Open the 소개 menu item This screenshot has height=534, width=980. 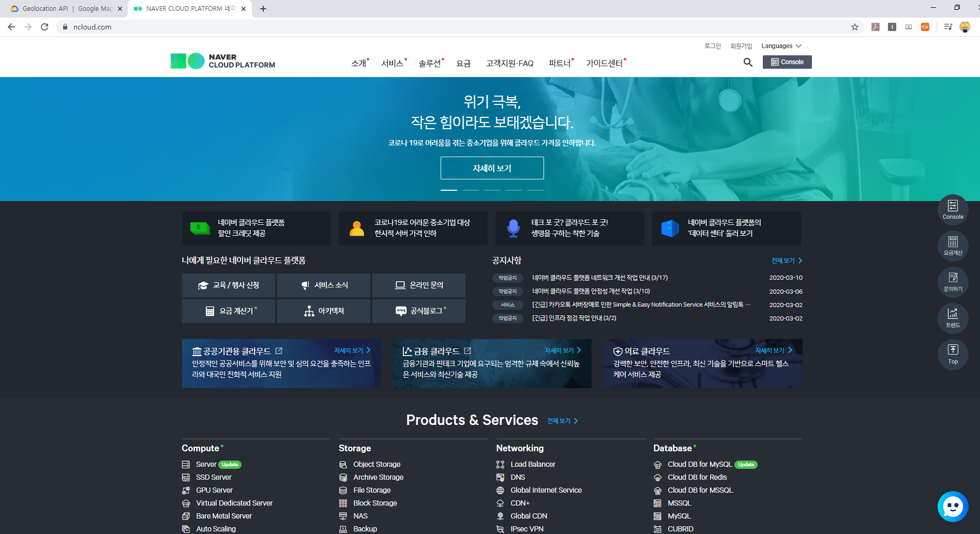(359, 63)
